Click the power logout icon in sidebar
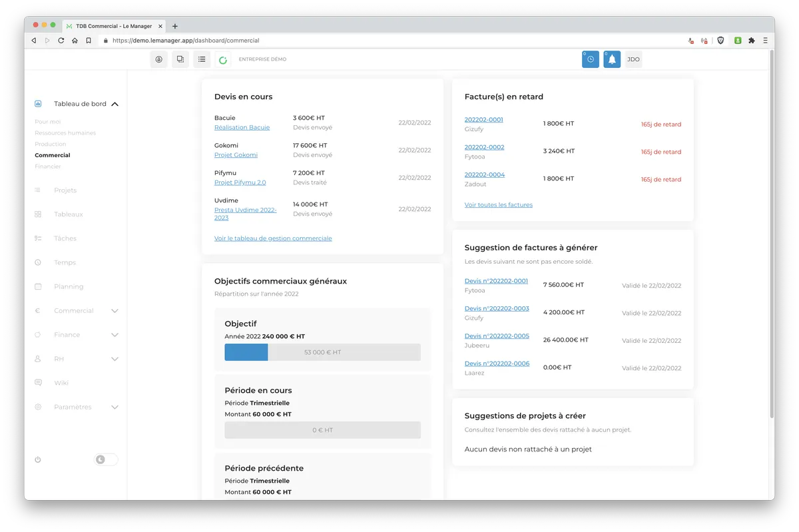 [38, 459]
